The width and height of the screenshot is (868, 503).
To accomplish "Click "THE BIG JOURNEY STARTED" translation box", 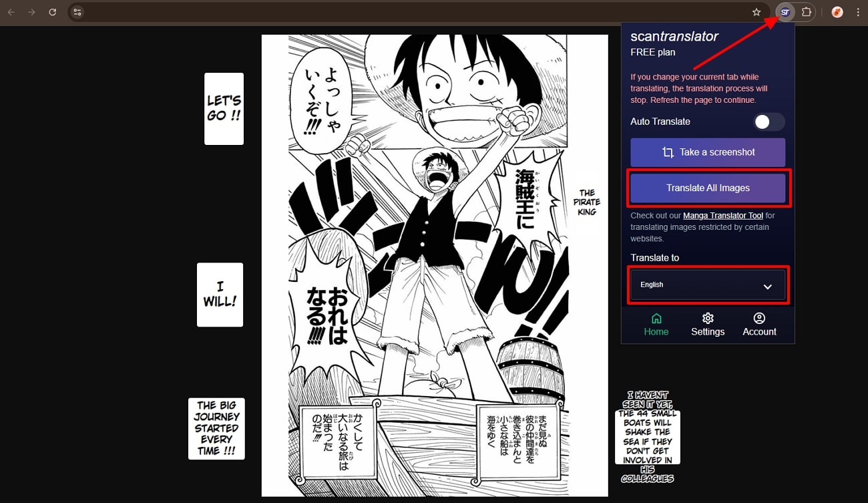I will (x=216, y=429).
